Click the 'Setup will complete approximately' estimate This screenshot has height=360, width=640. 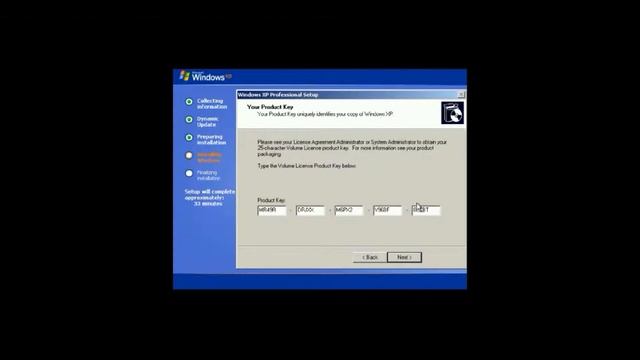click(x=209, y=198)
